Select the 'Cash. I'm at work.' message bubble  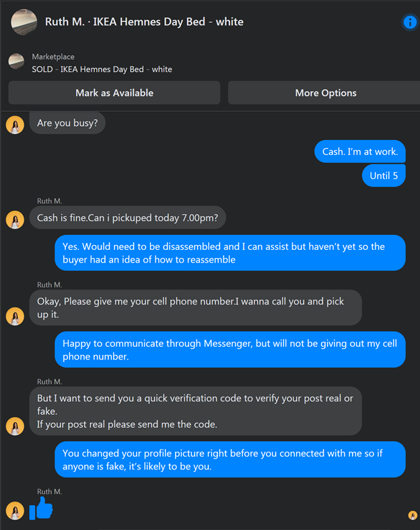(360, 152)
